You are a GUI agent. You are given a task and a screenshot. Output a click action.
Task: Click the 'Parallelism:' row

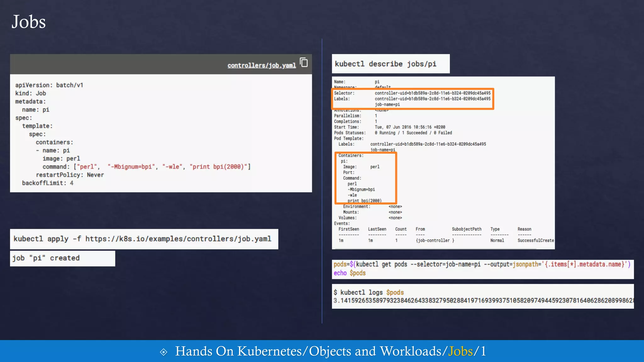tap(356, 116)
